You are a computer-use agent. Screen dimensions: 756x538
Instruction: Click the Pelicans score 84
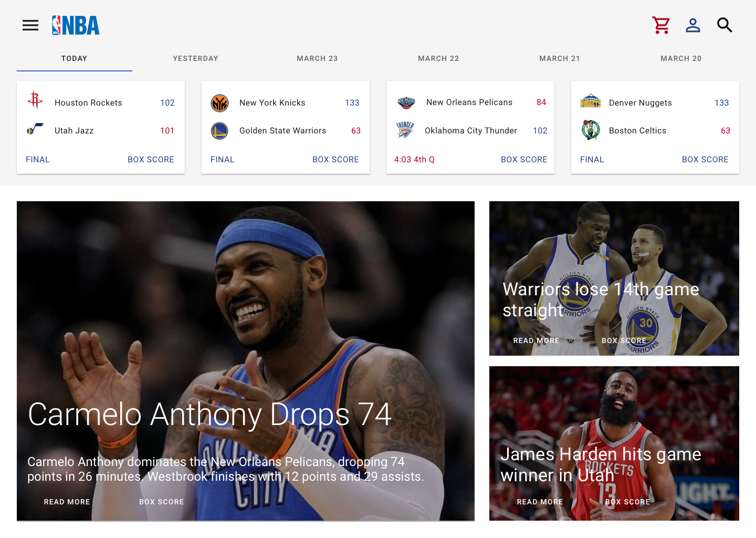click(541, 102)
